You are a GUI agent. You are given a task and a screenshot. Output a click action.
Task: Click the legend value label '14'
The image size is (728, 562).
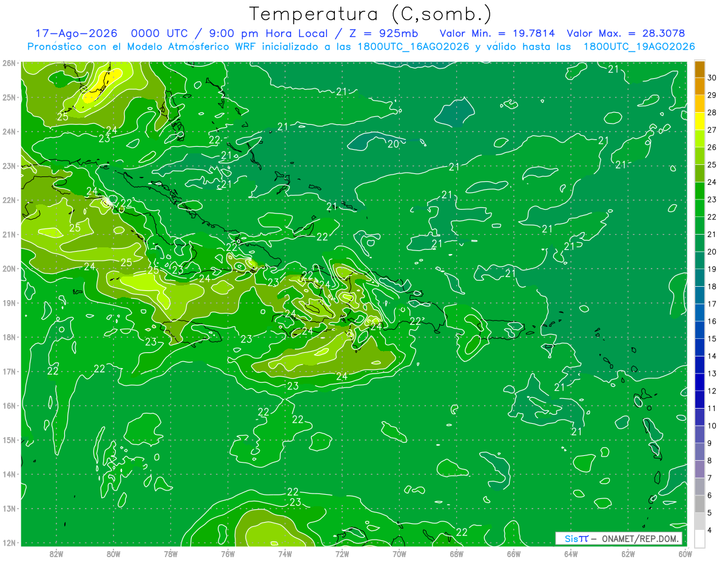click(x=712, y=356)
